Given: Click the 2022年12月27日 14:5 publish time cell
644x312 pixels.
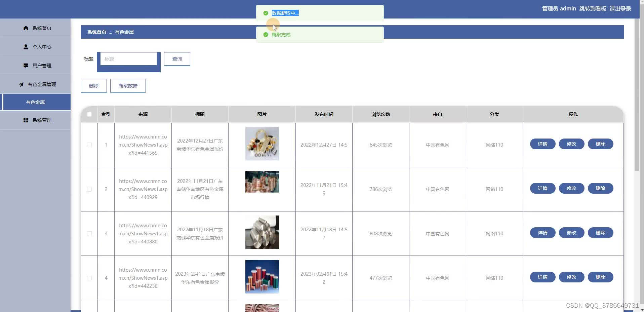Looking at the screenshot, I should coord(324,145).
